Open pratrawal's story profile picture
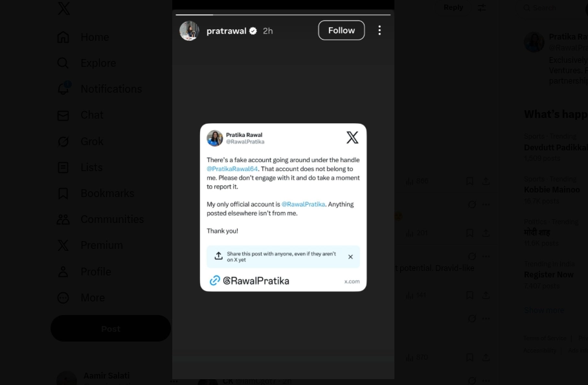The width and height of the screenshot is (588, 385). pos(190,30)
